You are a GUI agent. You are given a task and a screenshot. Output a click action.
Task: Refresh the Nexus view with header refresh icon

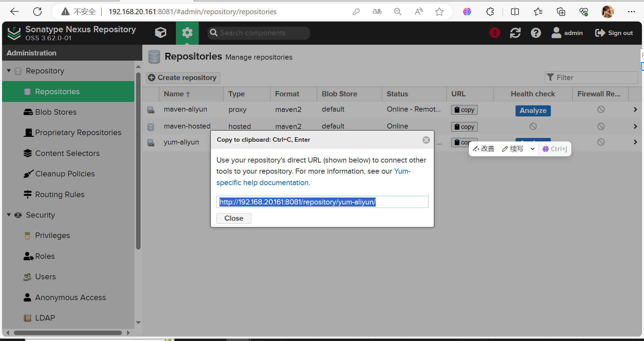(515, 33)
